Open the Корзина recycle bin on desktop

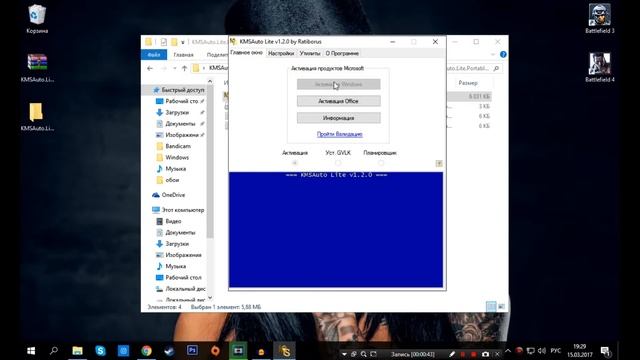tap(37, 19)
